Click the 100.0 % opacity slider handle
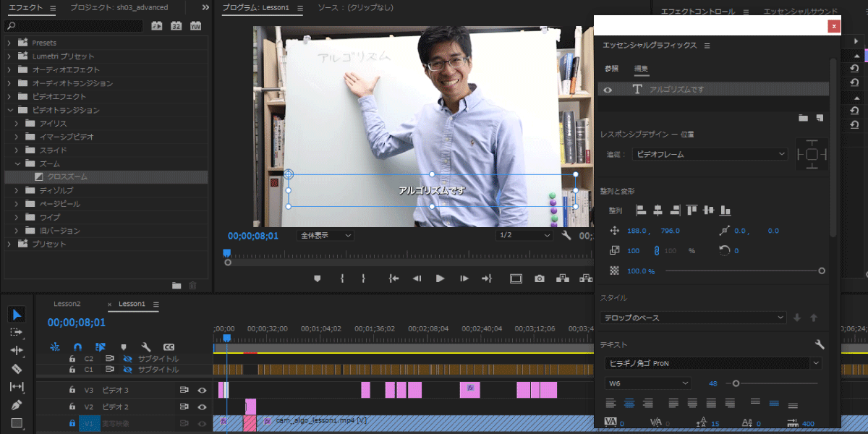868x434 pixels. [x=822, y=271]
